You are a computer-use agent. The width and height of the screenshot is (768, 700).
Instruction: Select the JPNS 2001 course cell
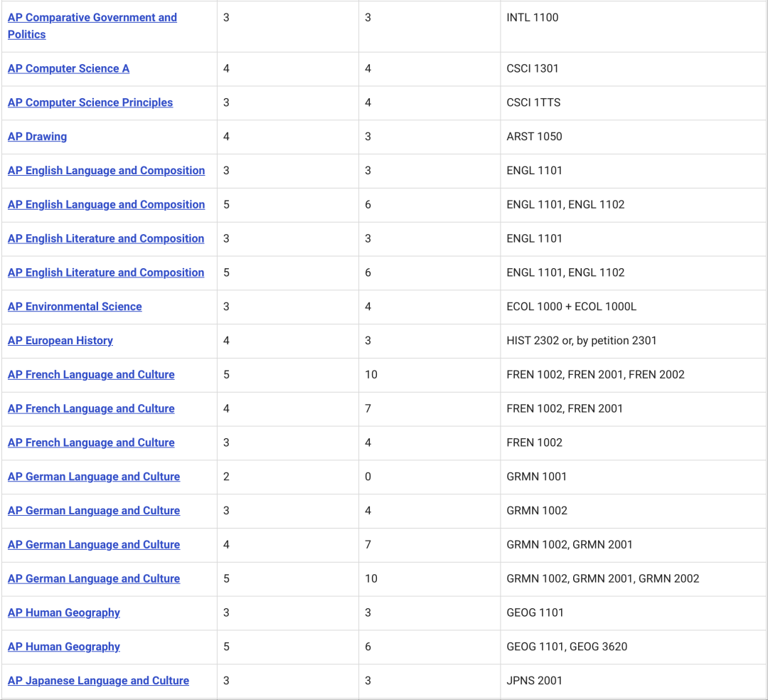633,681
